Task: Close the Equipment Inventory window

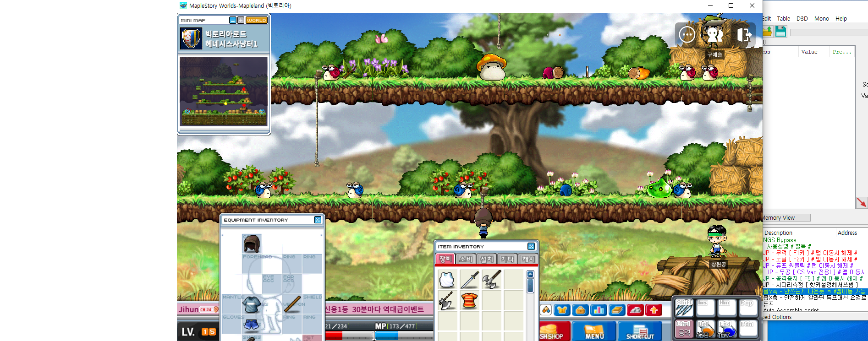Action: pos(318,220)
